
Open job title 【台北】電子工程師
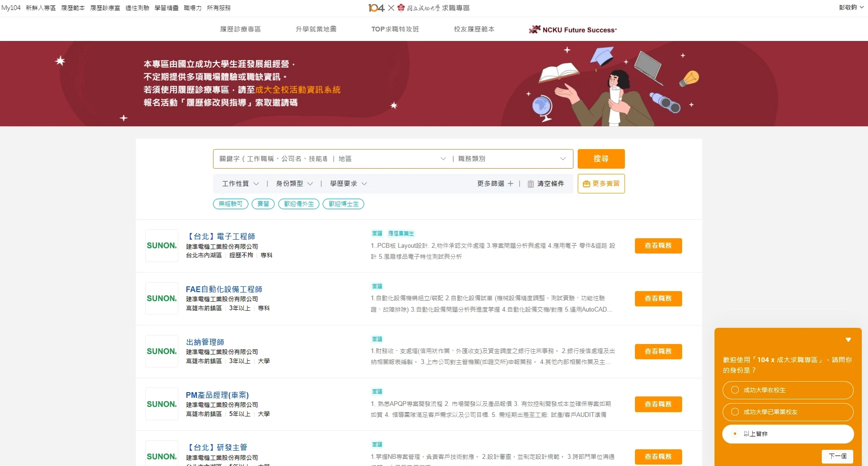[220, 236]
